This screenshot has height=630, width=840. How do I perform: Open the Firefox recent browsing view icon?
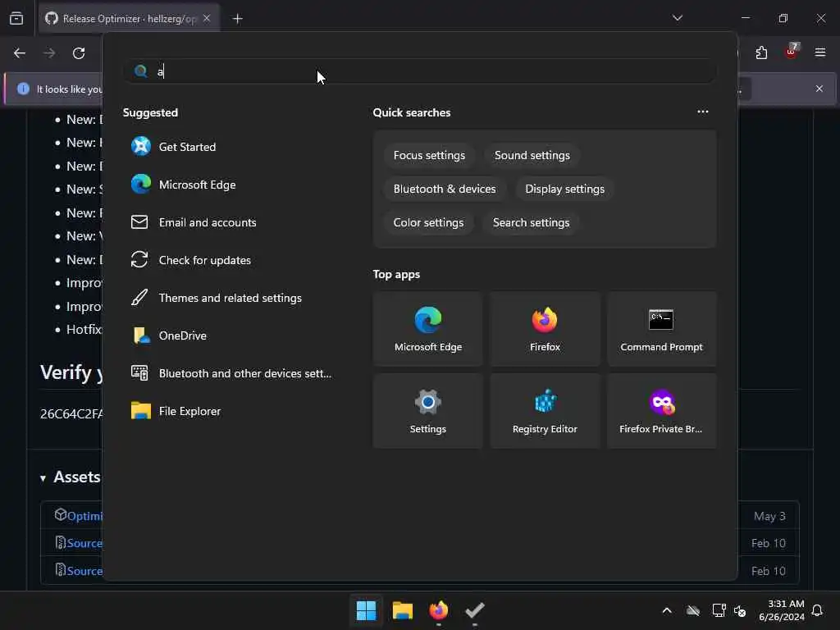(16, 19)
